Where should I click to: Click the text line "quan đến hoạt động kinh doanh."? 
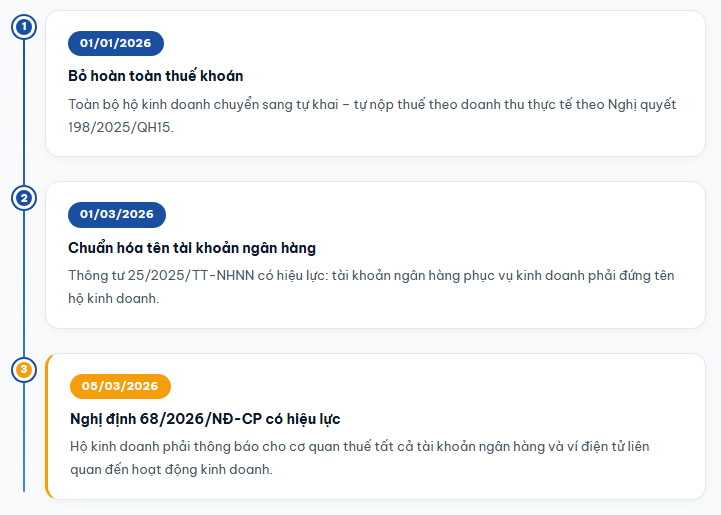point(172,470)
